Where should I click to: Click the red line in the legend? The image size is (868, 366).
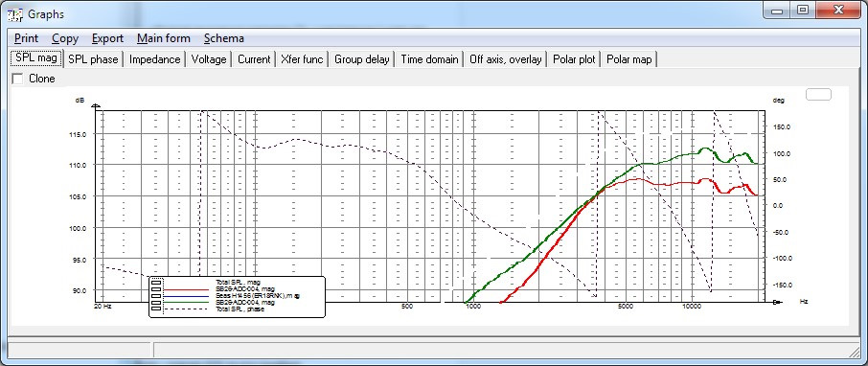(186, 289)
